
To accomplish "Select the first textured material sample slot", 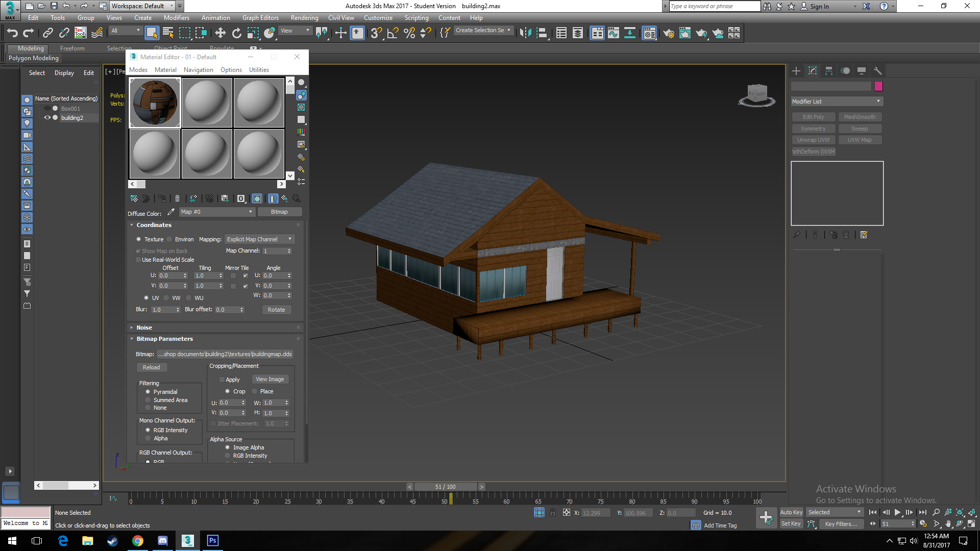I will [x=155, y=103].
